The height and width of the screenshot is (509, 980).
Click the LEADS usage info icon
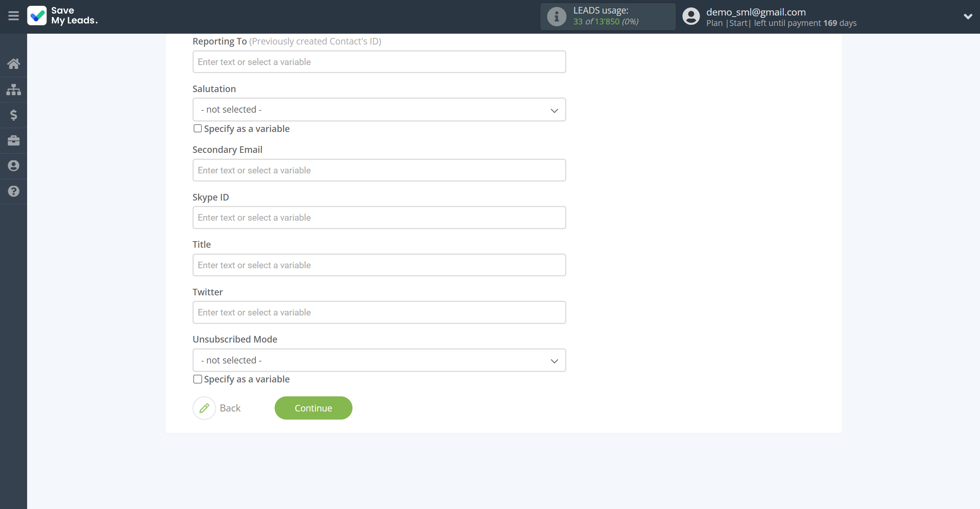557,17
